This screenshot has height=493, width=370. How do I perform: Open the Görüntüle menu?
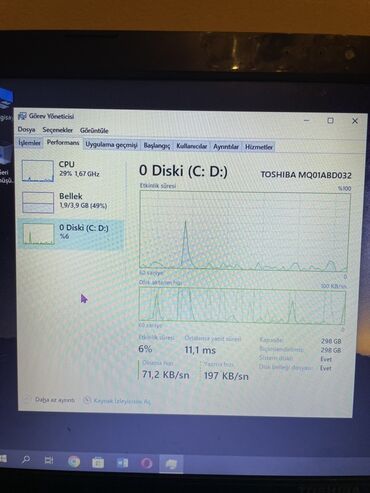(94, 130)
